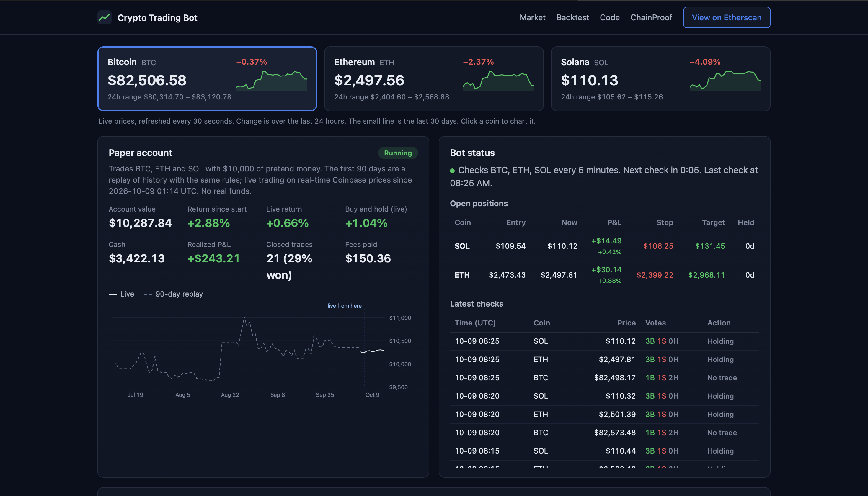Click No trade action in 08:25 BTC row
This screenshot has height=496, width=868.
[x=722, y=378]
